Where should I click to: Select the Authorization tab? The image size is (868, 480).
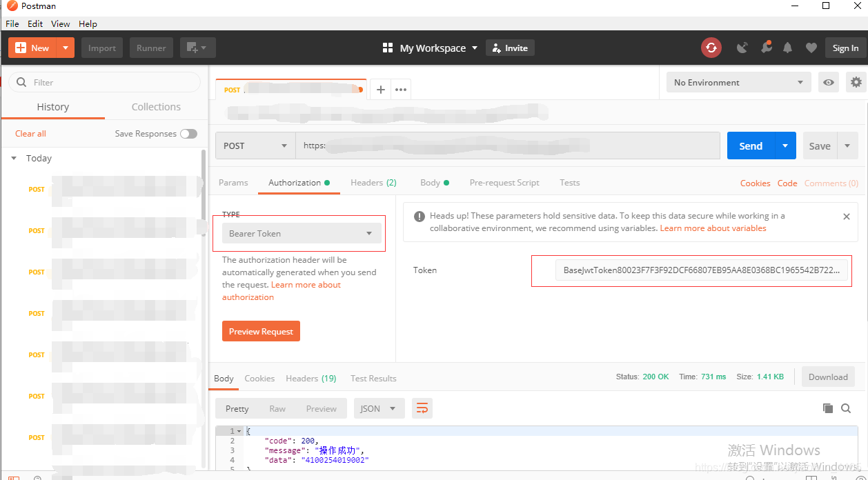(299, 183)
